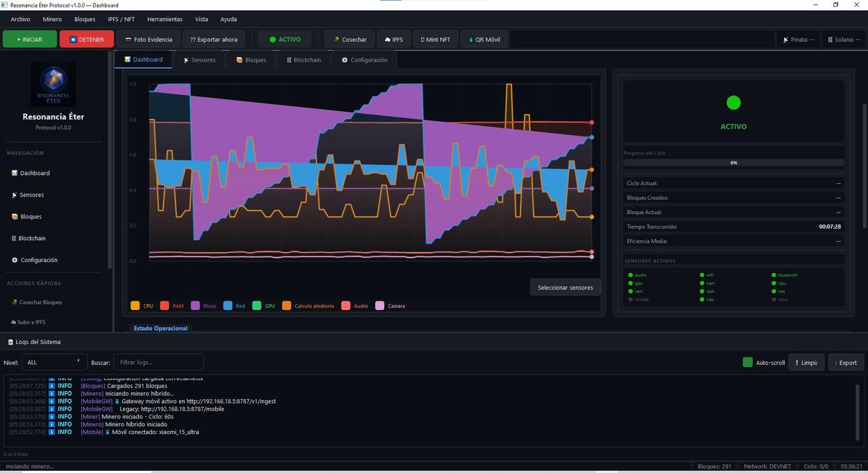Image resolution: width=868 pixels, height=473 pixels.
Task: Toggle the Auto-scroll checkbox
Action: (747, 362)
